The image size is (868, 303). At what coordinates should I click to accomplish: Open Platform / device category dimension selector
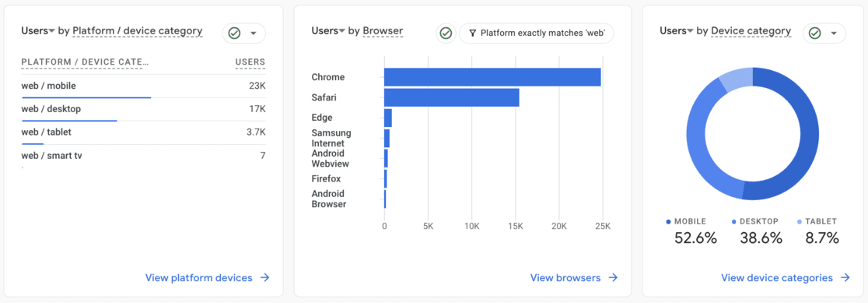138,31
